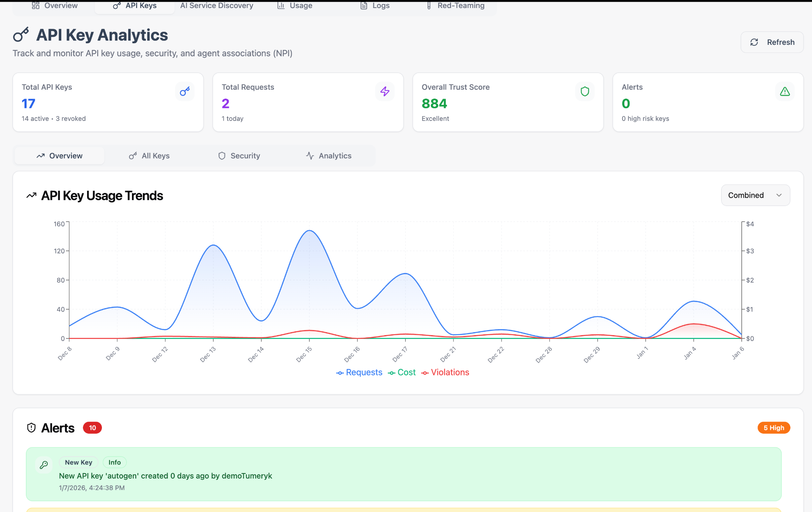Select the API Keys navigation tab
The image size is (812, 512).
(x=134, y=6)
